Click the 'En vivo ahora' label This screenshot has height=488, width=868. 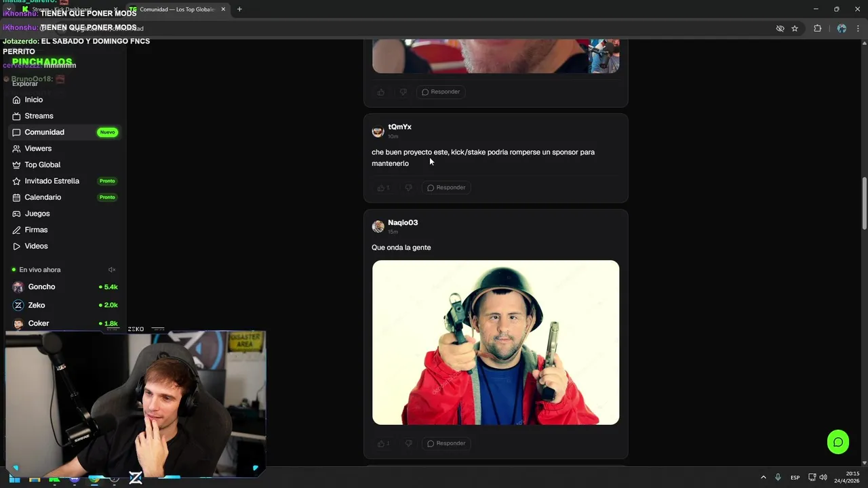40,270
